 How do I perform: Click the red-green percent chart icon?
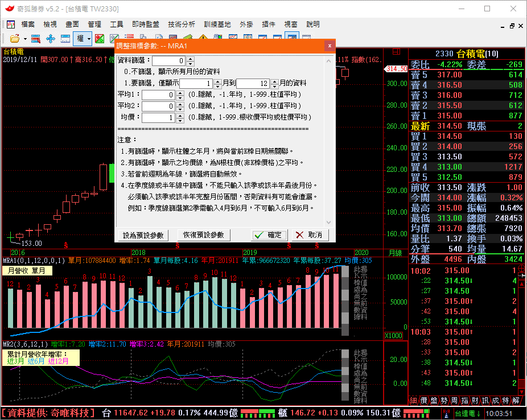100,39
